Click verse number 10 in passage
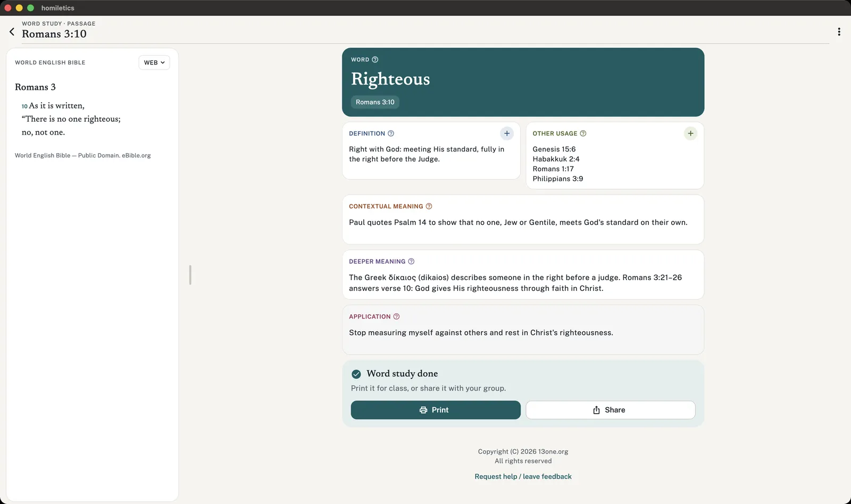The height and width of the screenshot is (504, 851). (24, 106)
